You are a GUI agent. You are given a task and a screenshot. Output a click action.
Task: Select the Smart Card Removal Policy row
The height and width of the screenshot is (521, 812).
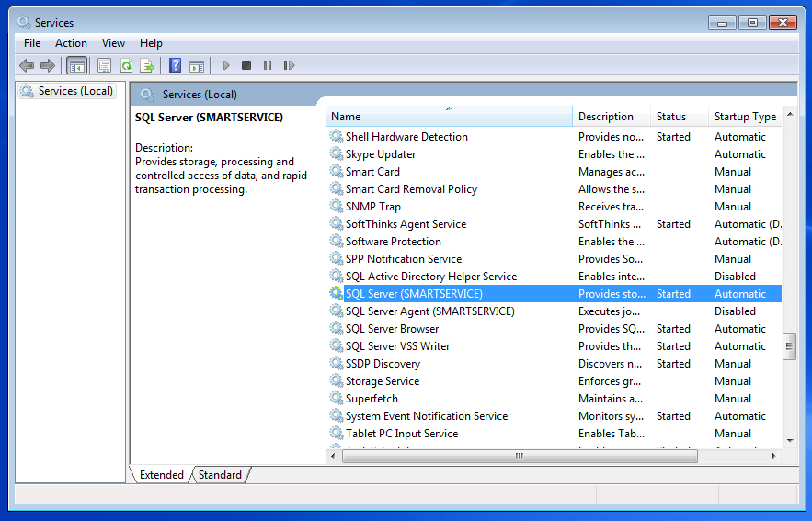tap(555, 189)
